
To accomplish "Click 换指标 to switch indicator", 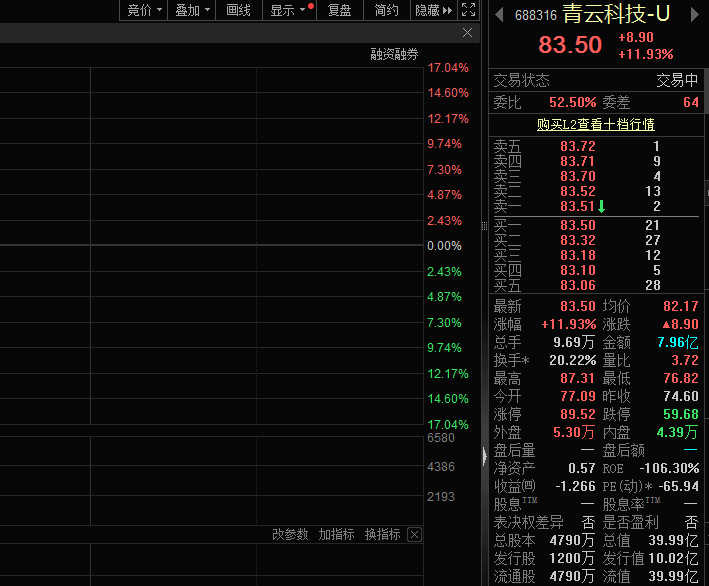I will (382, 534).
